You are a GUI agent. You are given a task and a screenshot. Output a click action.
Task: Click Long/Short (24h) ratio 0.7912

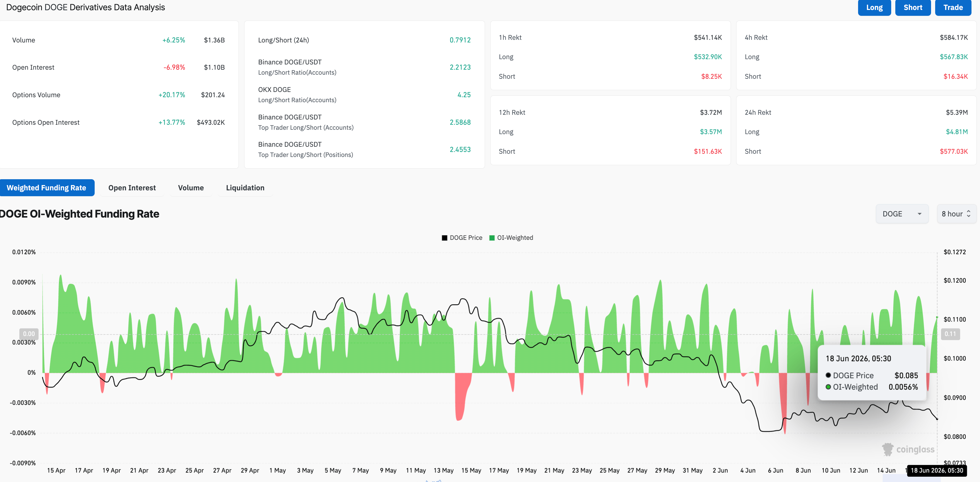pyautogui.click(x=460, y=40)
